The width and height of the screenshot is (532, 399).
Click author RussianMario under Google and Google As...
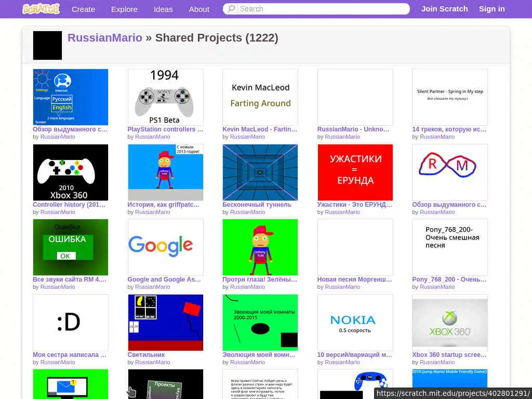coord(153,287)
